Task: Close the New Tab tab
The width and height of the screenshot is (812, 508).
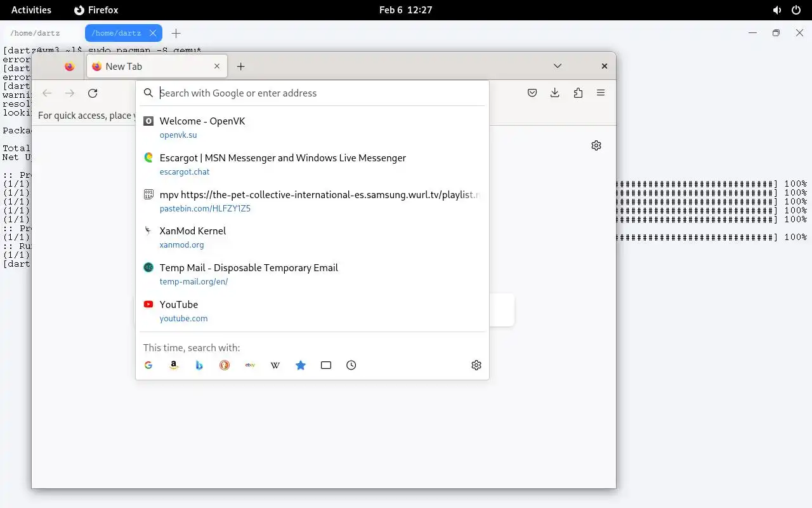Action: 217,66
